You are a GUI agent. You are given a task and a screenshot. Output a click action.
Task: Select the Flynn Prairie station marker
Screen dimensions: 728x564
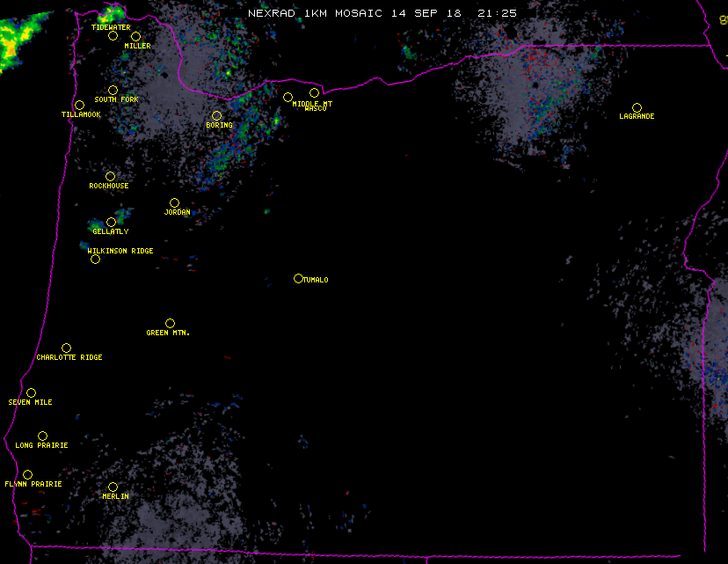(x=27, y=475)
